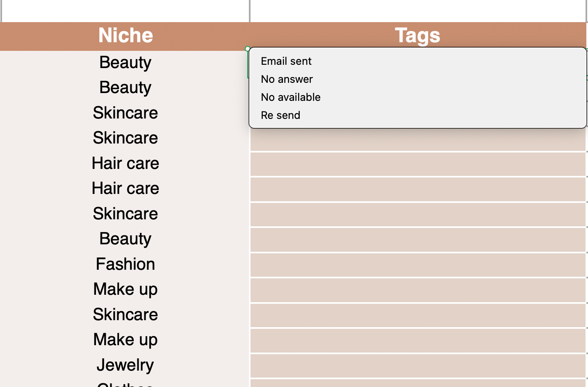The width and height of the screenshot is (588, 387).
Task: Select the topmost Beauty cell under Niche
Action: (x=125, y=63)
